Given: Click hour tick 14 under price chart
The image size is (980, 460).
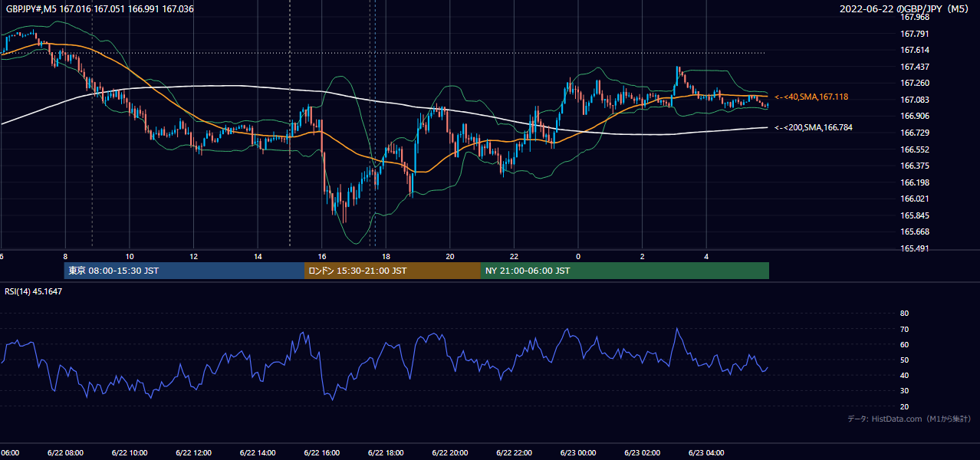Looking at the screenshot, I should (258, 257).
